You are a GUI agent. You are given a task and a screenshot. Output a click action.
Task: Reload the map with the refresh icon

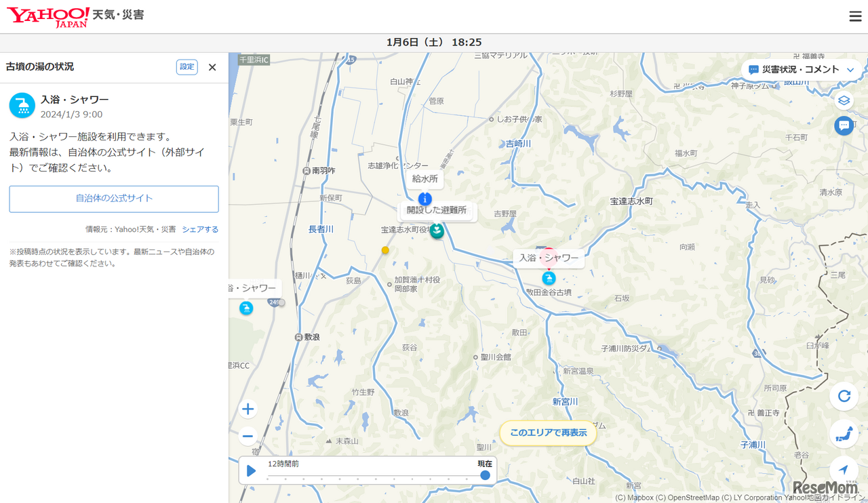[x=844, y=396]
